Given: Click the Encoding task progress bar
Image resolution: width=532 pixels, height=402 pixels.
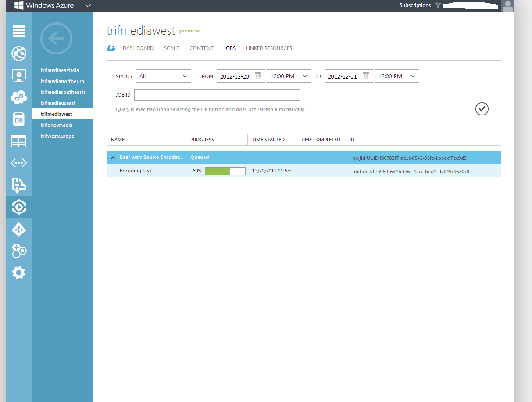Looking at the screenshot, I should [x=225, y=171].
